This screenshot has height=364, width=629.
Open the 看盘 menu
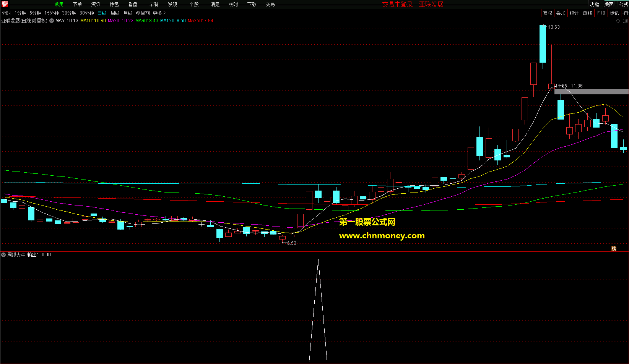133,4
